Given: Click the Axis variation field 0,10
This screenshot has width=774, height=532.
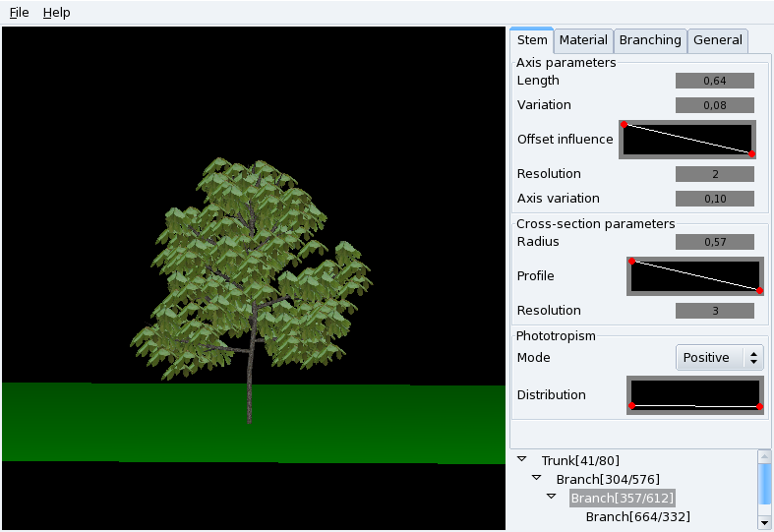Looking at the screenshot, I should [714, 199].
